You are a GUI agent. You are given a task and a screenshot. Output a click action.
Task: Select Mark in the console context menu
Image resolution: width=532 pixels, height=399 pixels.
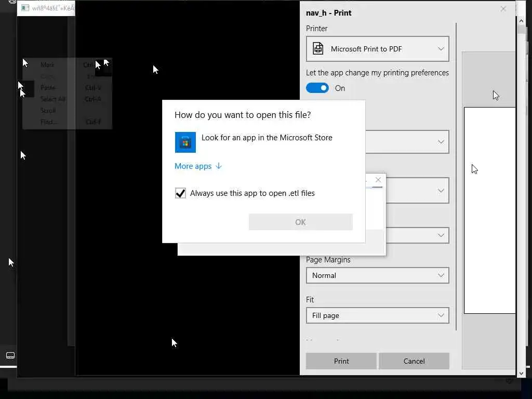[x=47, y=64]
